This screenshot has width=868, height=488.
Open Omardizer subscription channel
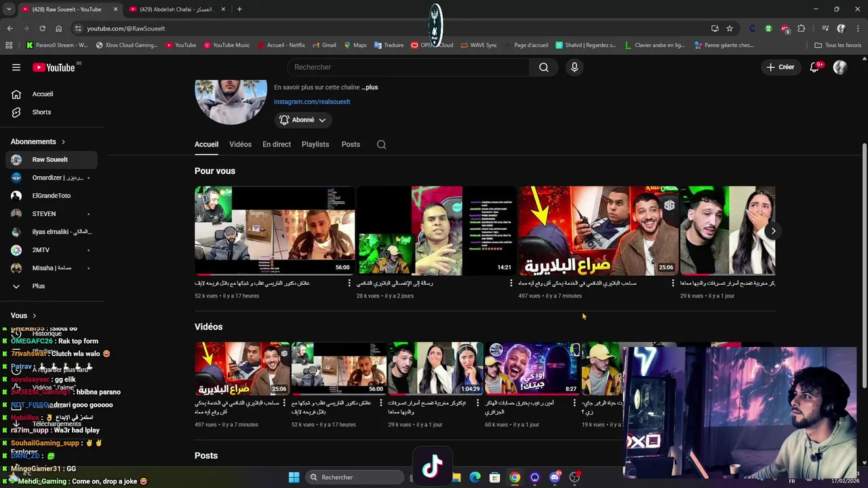(x=52, y=178)
